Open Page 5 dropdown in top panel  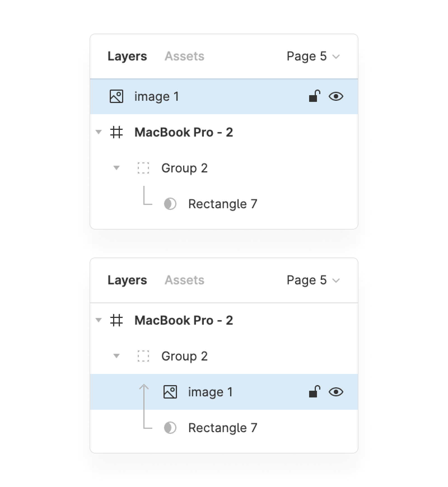tap(313, 56)
